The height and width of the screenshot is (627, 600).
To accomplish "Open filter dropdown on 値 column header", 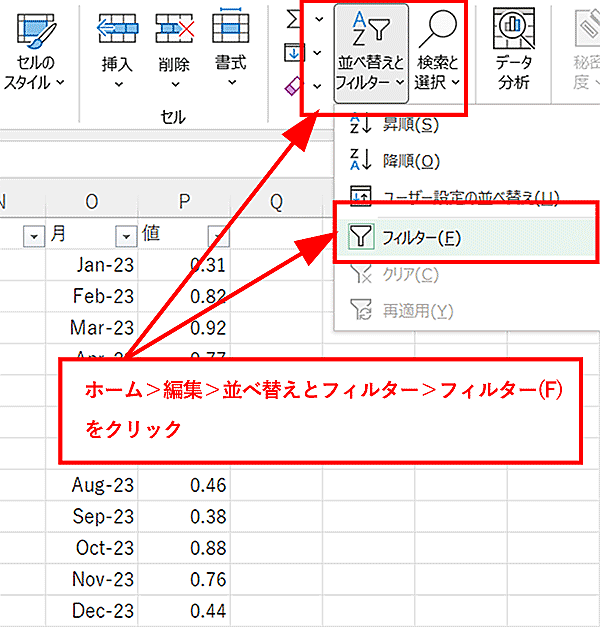I will [217, 236].
